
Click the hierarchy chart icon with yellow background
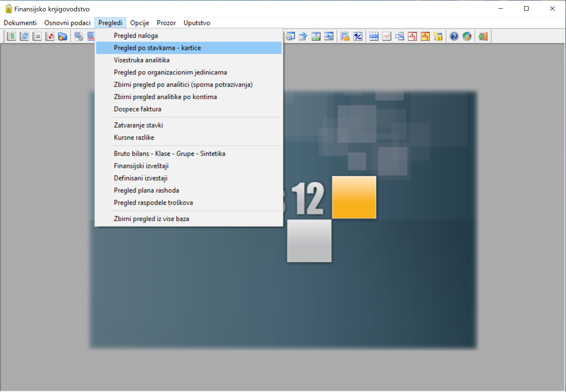click(x=425, y=37)
